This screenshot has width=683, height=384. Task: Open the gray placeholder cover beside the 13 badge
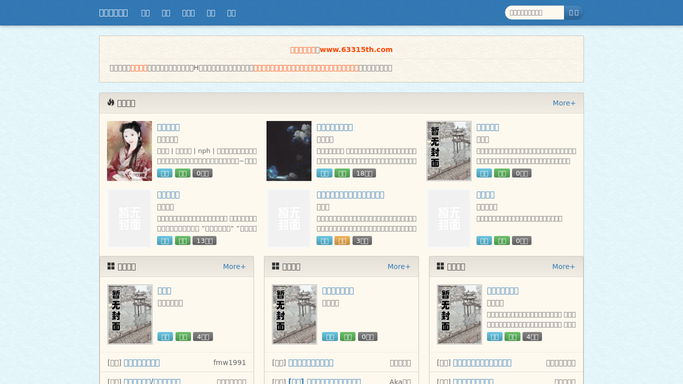[x=129, y=218]
